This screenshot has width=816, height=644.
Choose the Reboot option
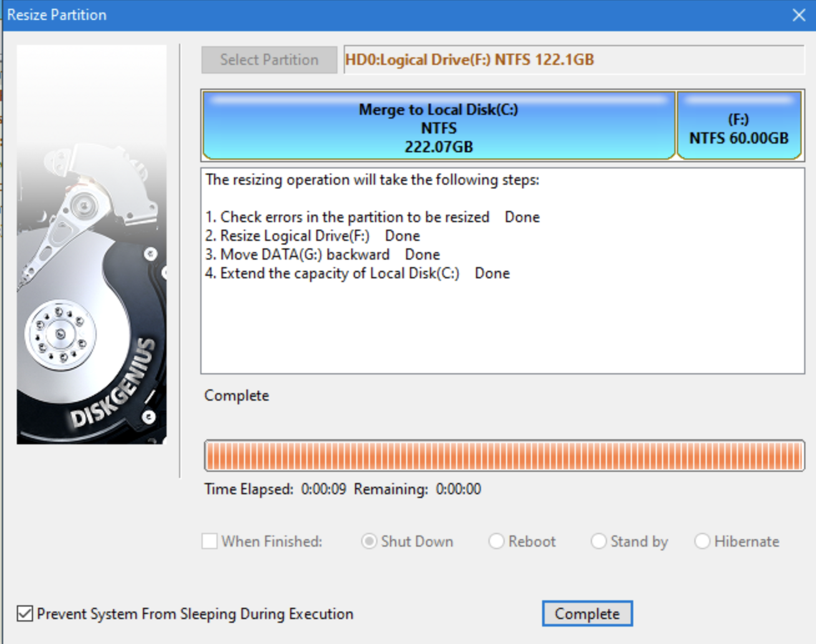click(x=497, y=542)
